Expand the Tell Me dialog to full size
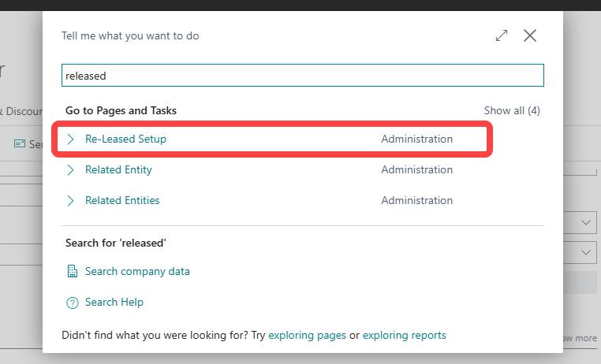This screenshot has height=364, width=601. tap(502, 35)
